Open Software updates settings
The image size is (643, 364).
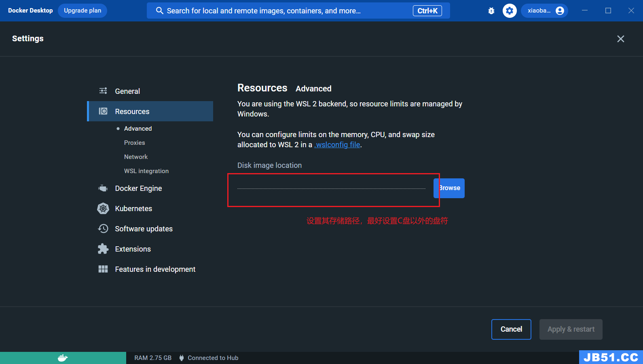150,229
